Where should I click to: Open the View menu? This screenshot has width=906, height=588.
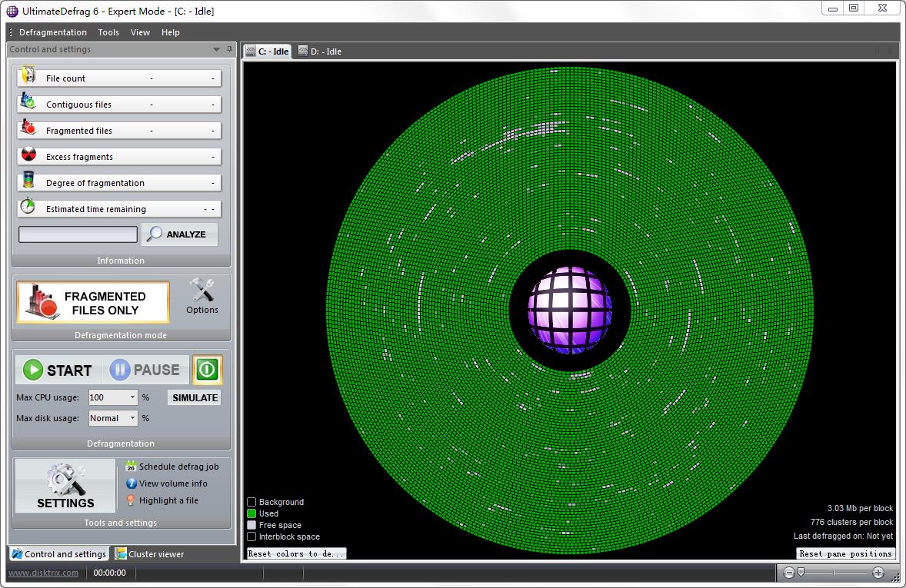click(x=140, y=32)
